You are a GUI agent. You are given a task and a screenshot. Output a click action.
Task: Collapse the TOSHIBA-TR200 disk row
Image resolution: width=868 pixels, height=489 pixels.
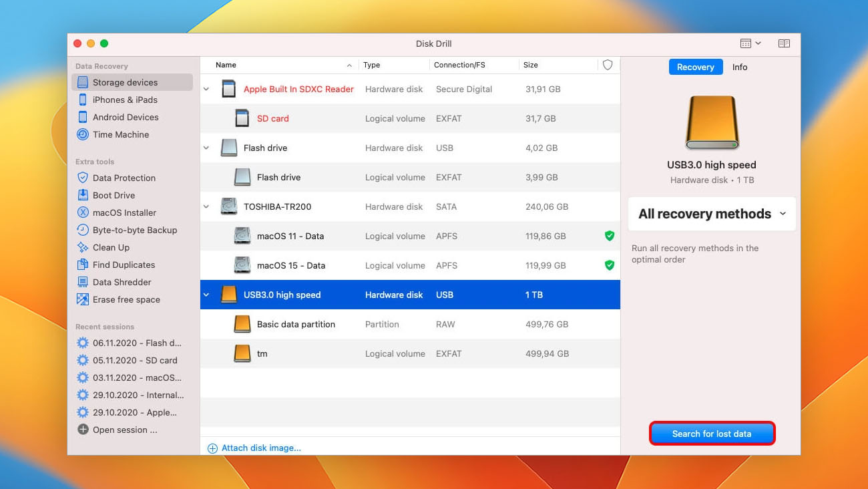(206, 206)
